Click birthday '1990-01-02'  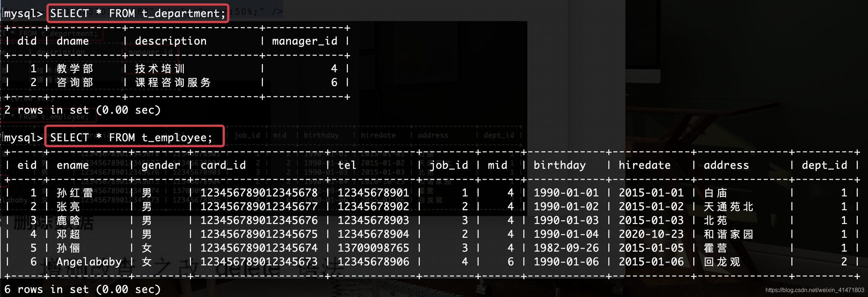(x=566, y=207)
